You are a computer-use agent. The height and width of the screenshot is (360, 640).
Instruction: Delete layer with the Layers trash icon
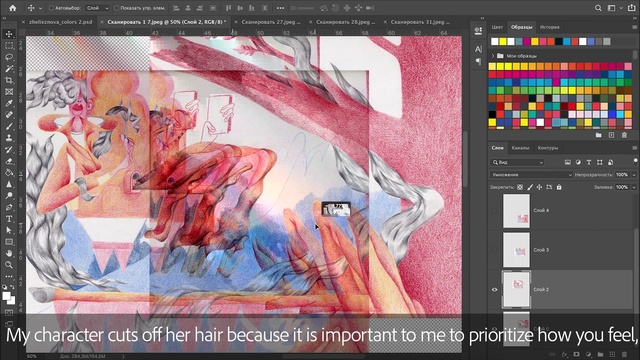click(x=624, y=354)
